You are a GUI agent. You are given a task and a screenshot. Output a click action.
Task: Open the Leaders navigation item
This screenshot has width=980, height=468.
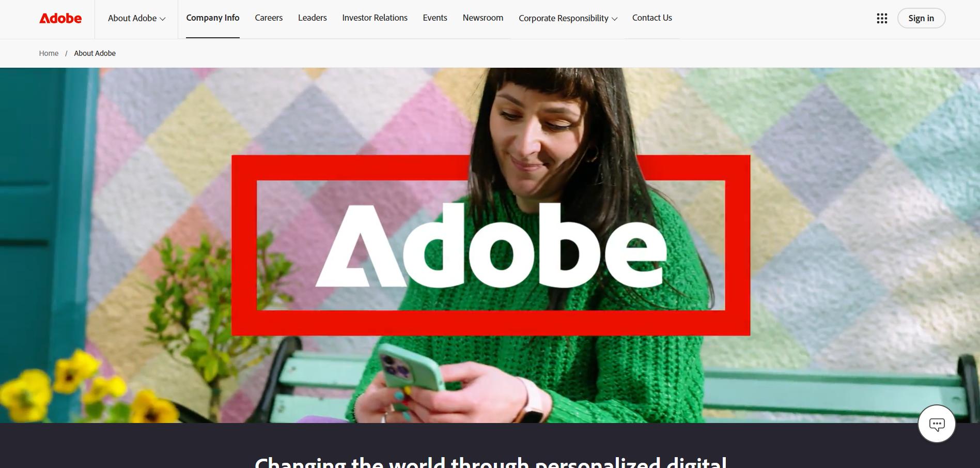tap(313, 18)
